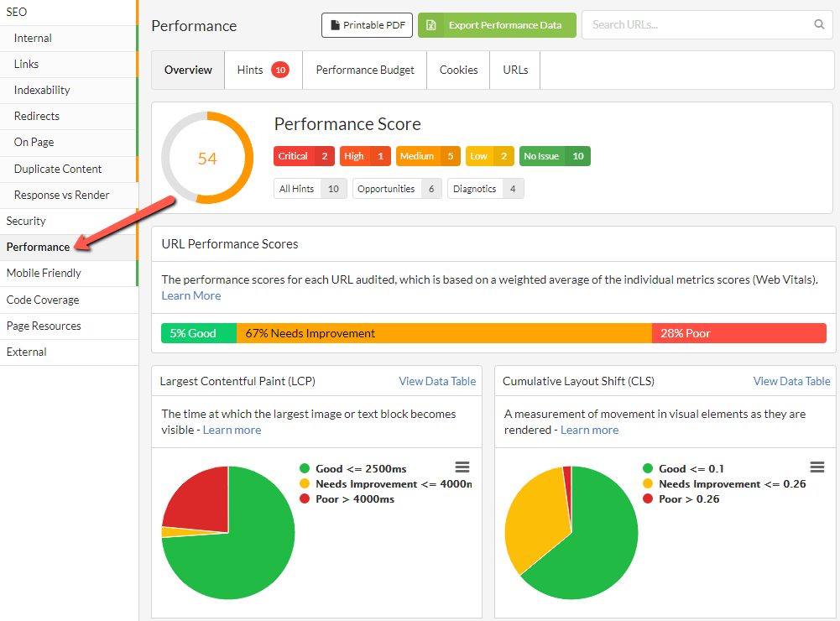Open Learn more link in CLS description
Screen dimensions: 840x621
coord(589,430)
